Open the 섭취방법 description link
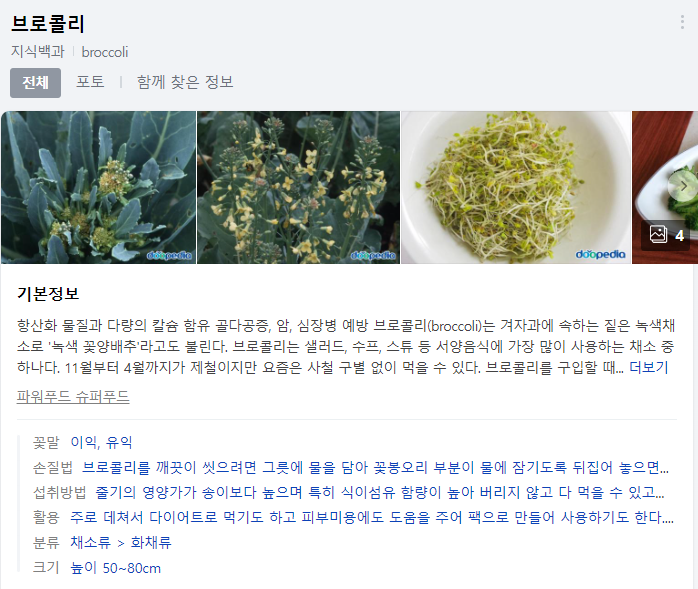The image size is (698, 589). coord(380,492)
